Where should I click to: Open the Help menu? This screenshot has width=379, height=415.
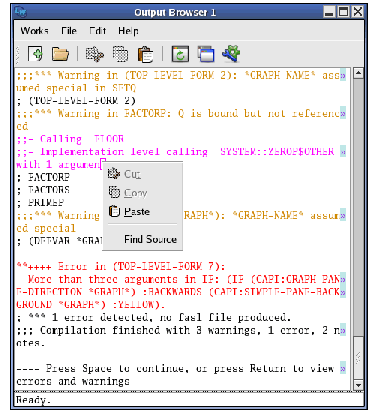128,31
